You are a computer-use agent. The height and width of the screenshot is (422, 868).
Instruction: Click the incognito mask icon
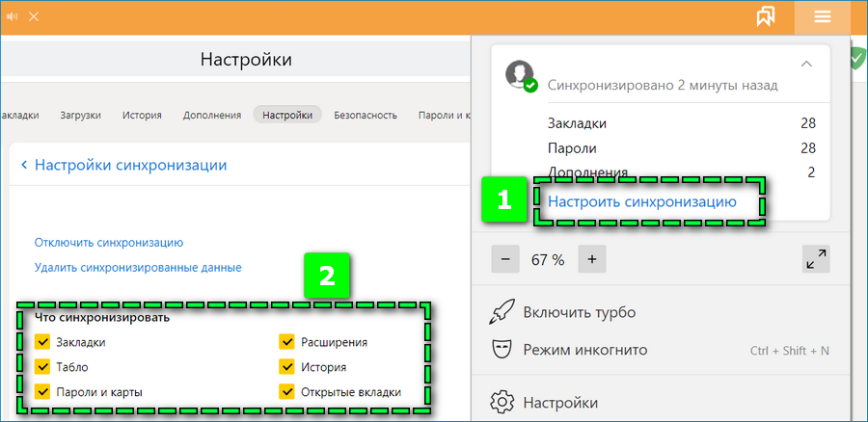(x=501, y=350)
